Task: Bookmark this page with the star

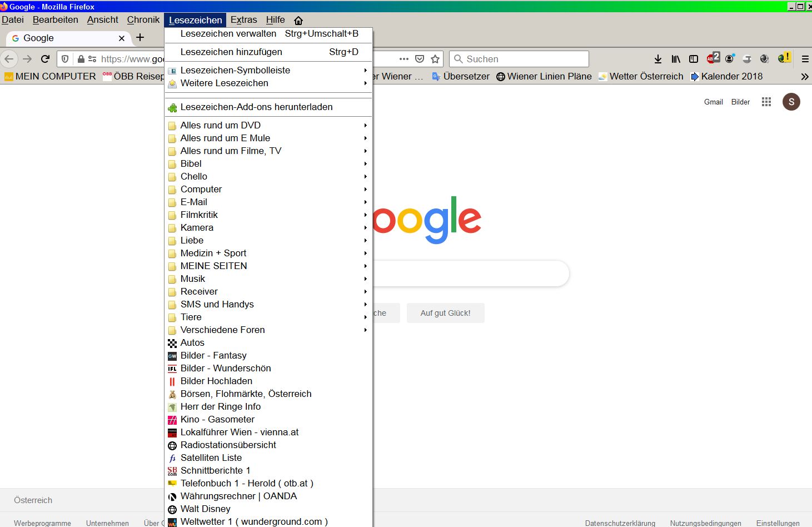Action: coord(435,59)
